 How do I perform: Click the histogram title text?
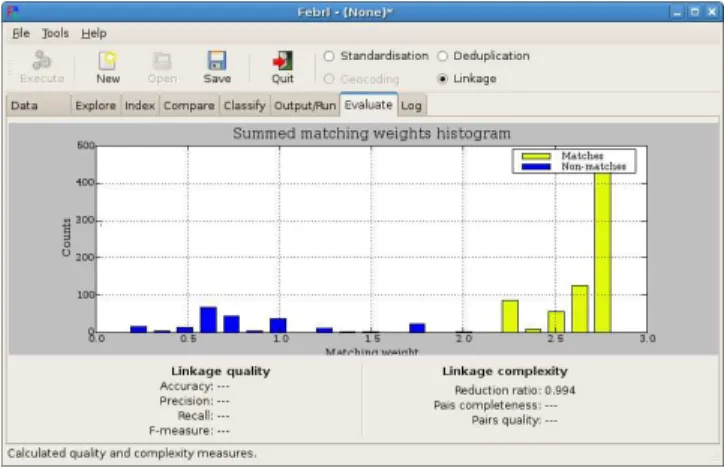pyautogui.click(x=372, y=133)
